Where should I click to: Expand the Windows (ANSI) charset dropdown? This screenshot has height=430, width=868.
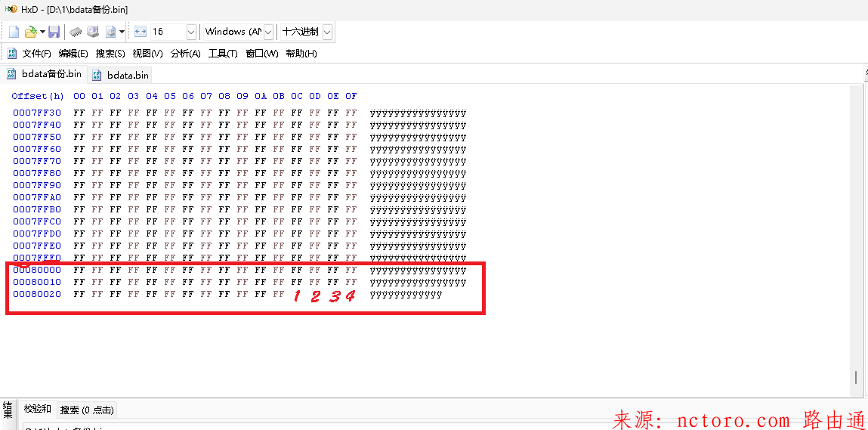[x=268, y=32]
